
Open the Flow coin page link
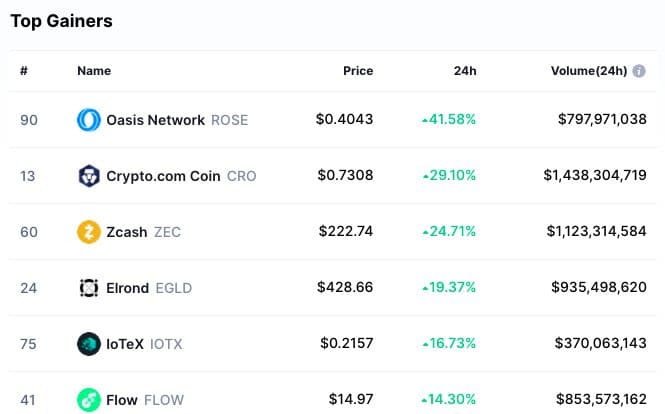tap(122, 400)
